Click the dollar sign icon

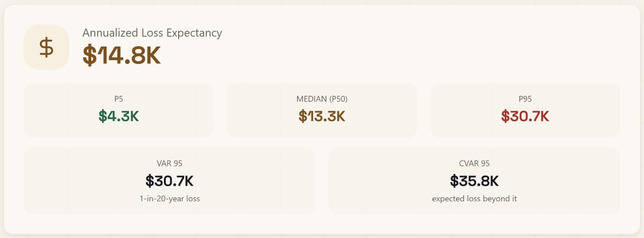pos(46,47)
